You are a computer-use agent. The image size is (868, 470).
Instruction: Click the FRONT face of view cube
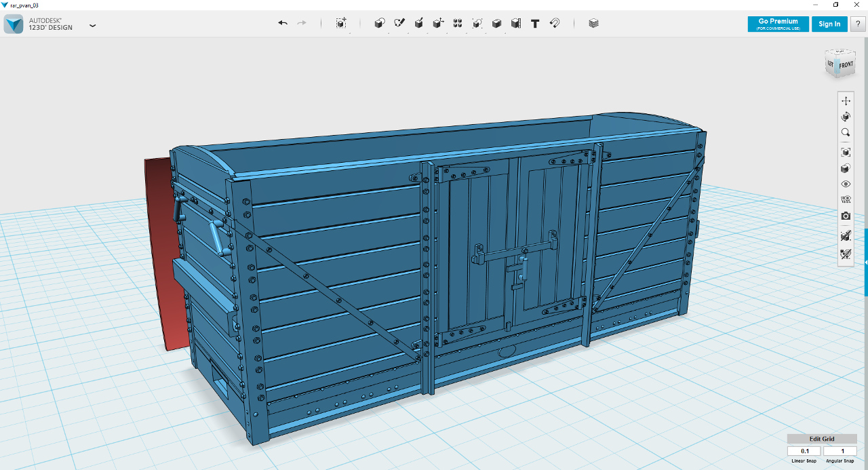pos(846,66)
